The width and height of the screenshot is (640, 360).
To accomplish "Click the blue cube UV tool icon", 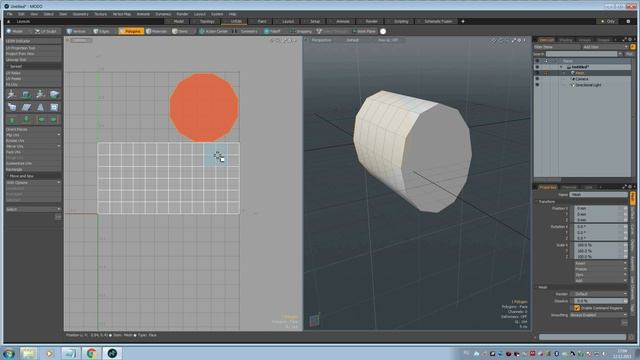I will pos(12,107).
